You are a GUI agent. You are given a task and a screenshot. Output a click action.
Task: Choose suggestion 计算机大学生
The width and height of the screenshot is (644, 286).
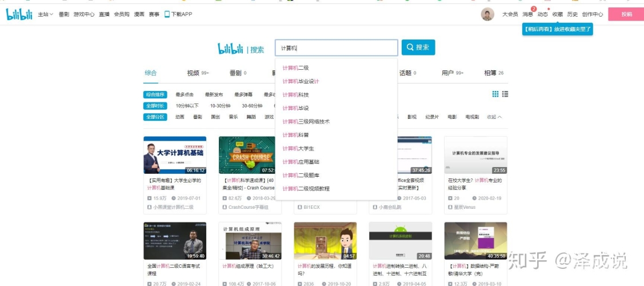(337, 148)
